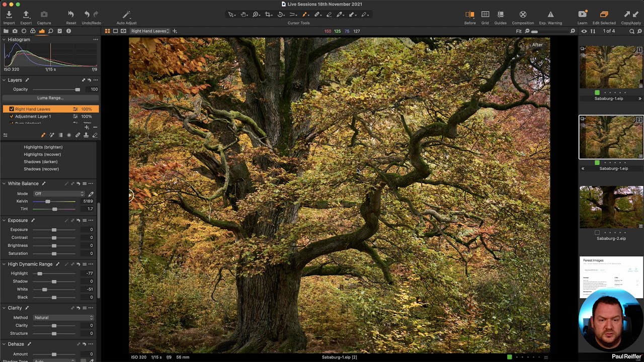The width and height of the screenshot is (644, 362).
Task: Select the white balance picker cursor tool
Action: 340,15
